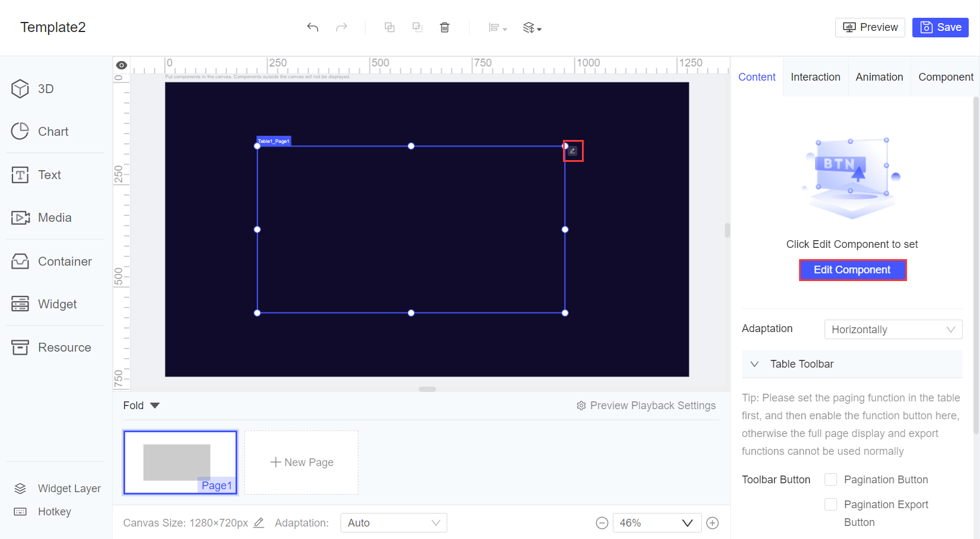This screenshot has height=539, width=980.
Task: Open the Adaptation Horizontally dropdown
Action: 893,329
